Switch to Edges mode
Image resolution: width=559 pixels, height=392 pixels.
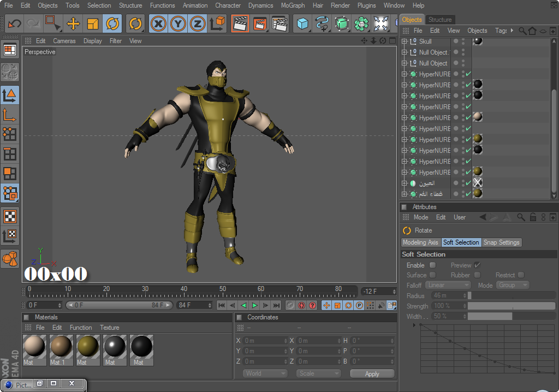coord(10,154)
